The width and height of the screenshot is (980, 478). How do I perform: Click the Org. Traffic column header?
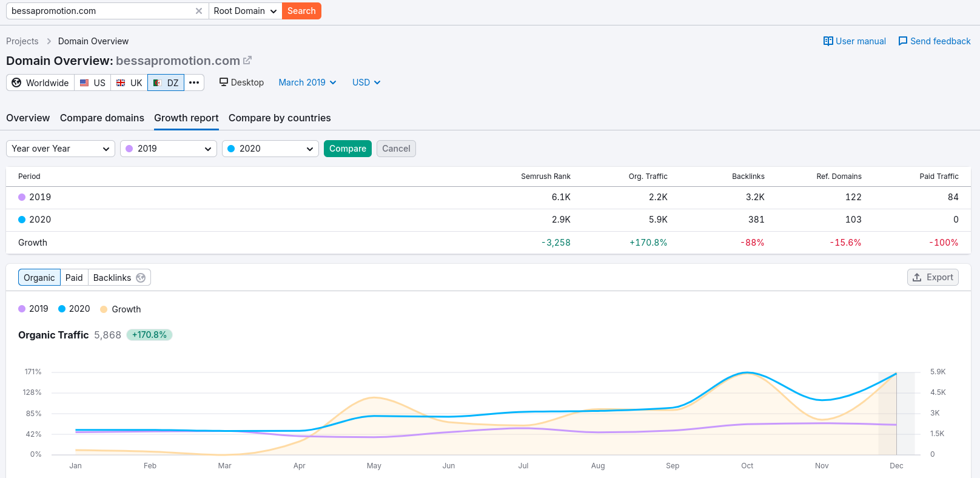pos(648,177)
